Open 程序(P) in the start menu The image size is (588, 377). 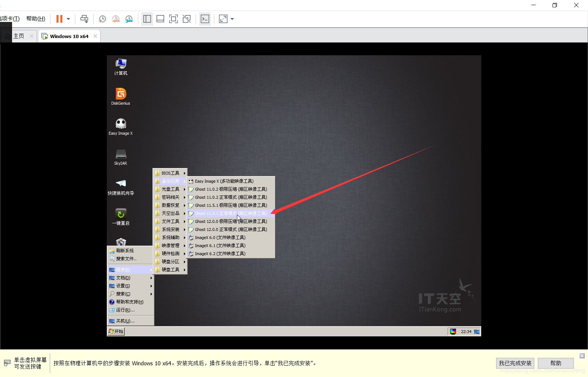(x=131, y=270)
